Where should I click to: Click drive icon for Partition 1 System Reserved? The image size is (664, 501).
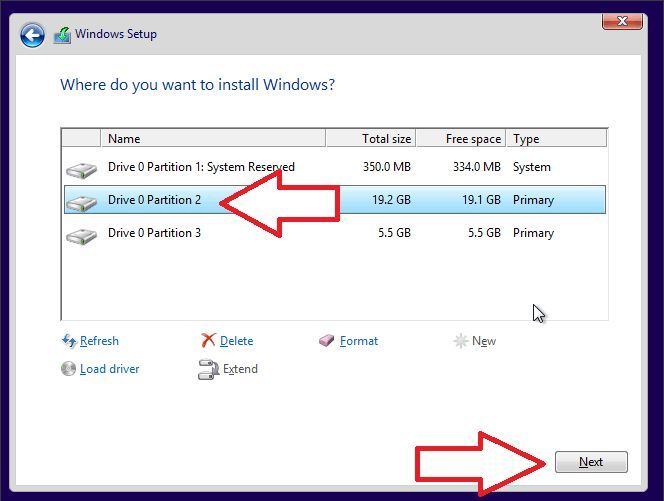81,170
